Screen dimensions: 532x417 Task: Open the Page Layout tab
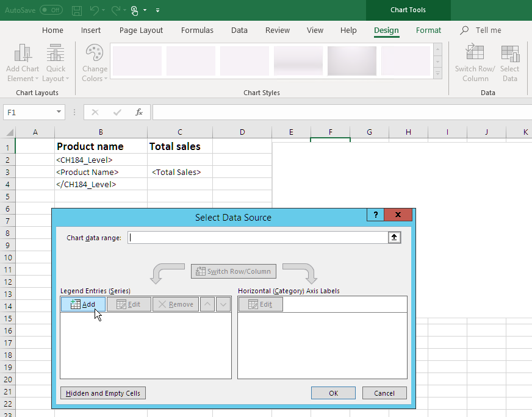point(141,30)
